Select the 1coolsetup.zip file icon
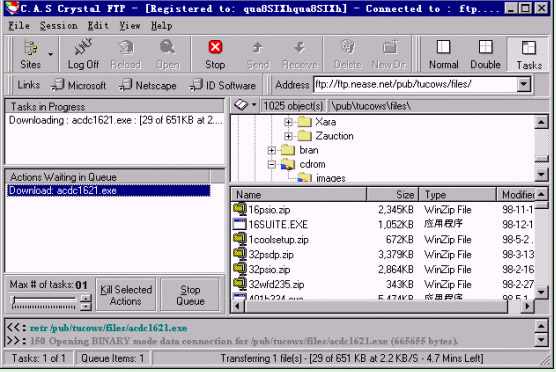Screen dimensions: 556x372 (239, 239)
